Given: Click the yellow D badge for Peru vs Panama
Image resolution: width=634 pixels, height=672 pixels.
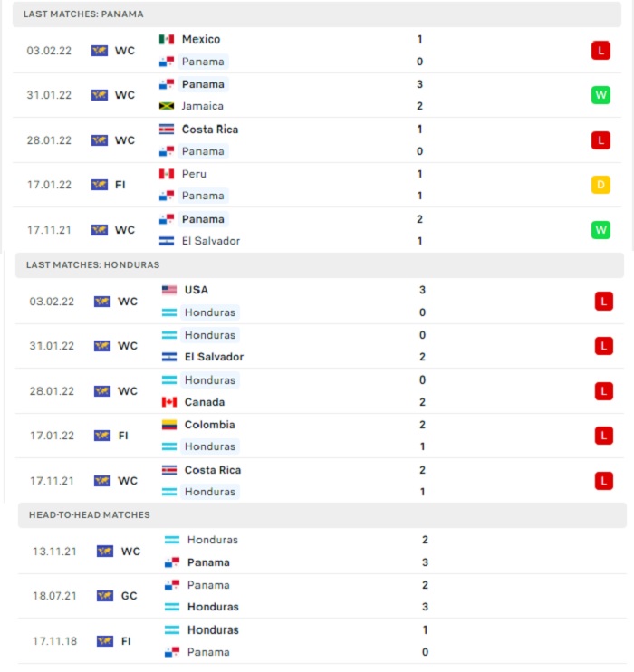Looking at the screenshot, I should coord(600,185).
